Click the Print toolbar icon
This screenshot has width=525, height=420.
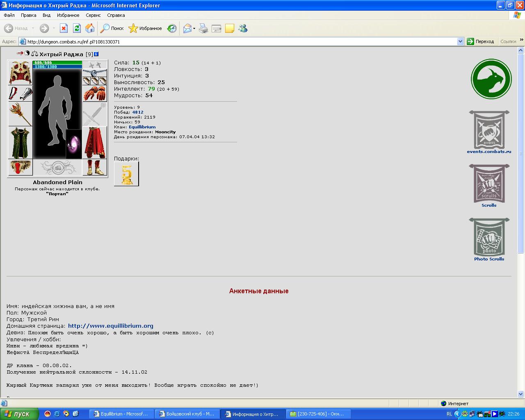[203, 28]
